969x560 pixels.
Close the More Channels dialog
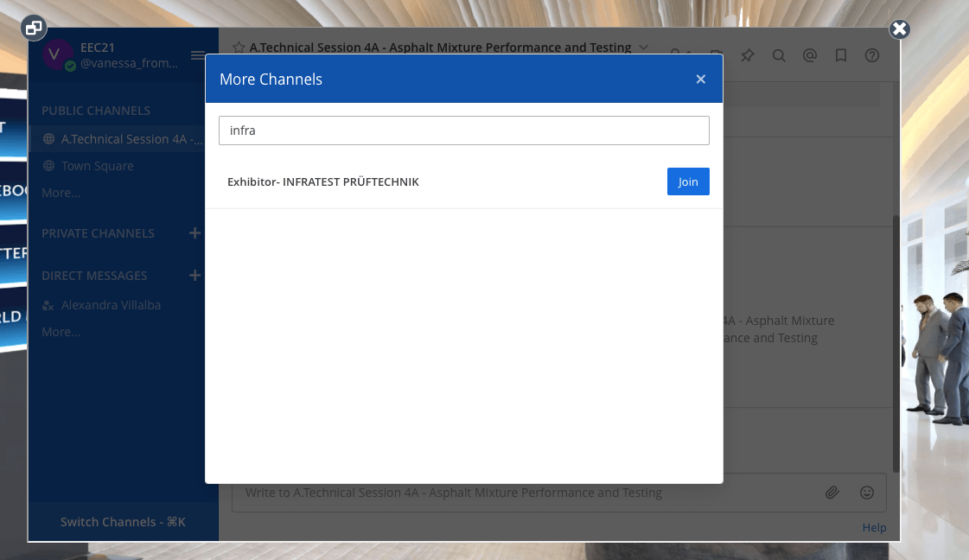(x=701, y=80)
